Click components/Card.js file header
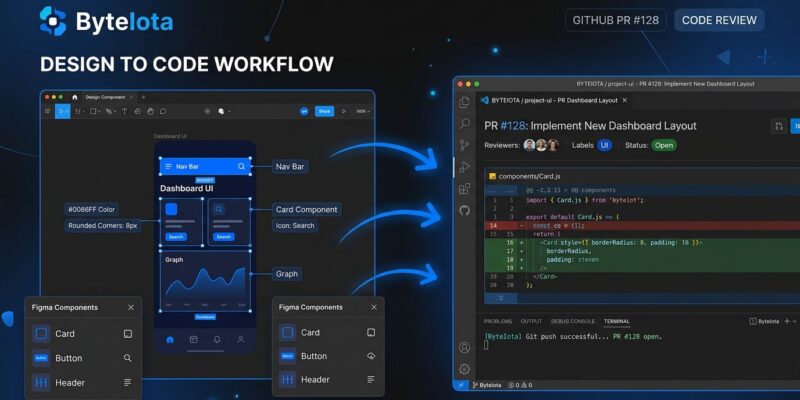Image resolution: width=800 pixels, height=400 pixels. pyautogui.click(x=642, y=176)
